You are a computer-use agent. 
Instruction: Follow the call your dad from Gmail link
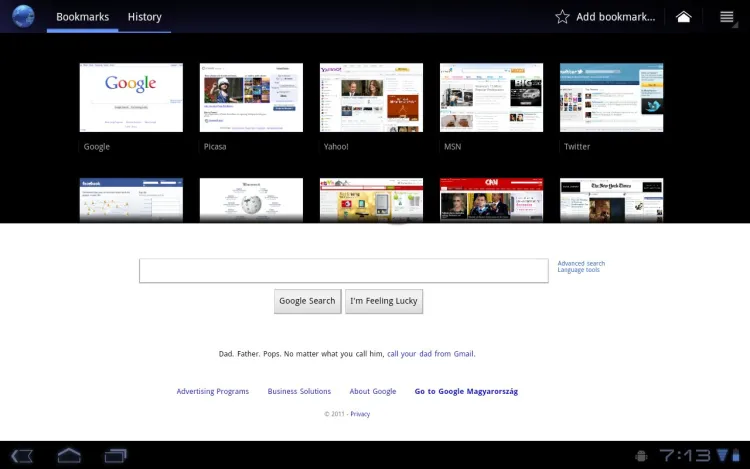pos(430,354)
